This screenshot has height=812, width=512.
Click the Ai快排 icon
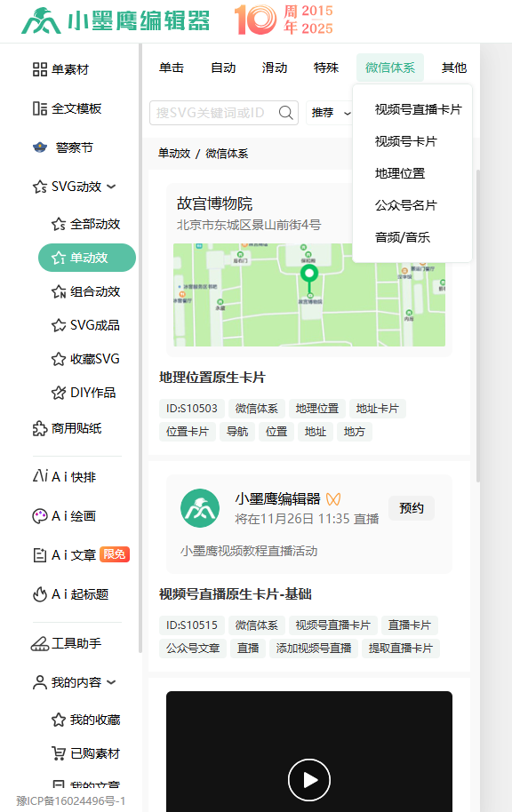point(40,476)
